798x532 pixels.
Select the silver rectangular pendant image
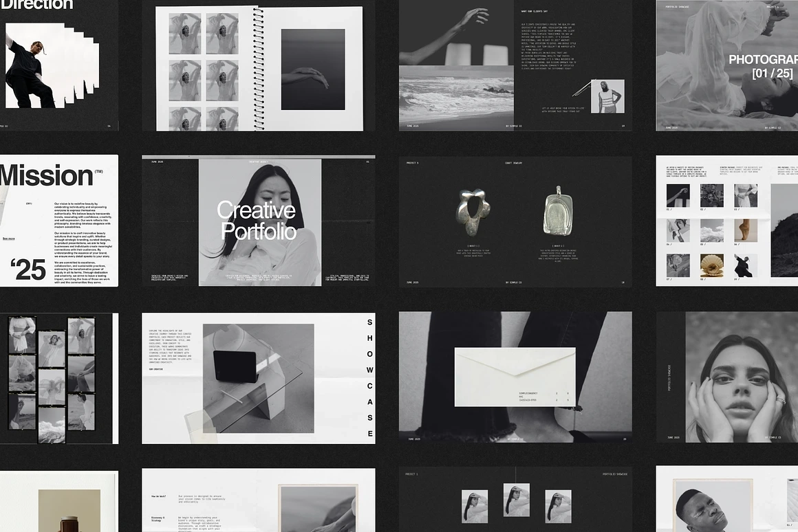coord(559,212)
